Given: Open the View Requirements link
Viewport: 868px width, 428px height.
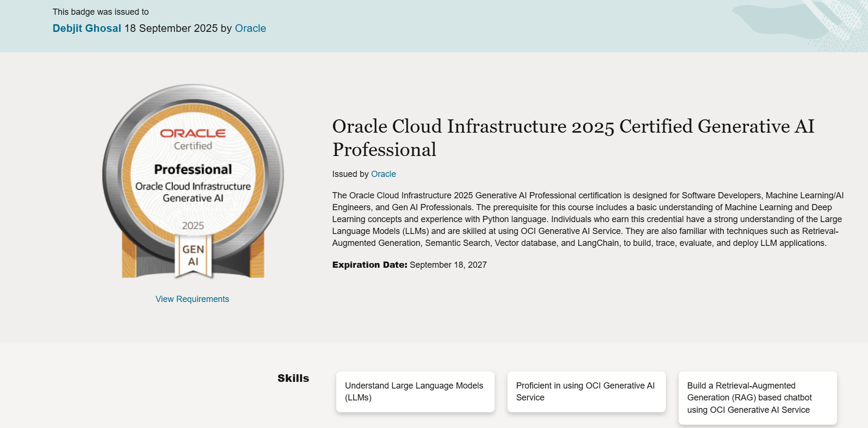Looking at the screenshot, I should tap(192, 299).
